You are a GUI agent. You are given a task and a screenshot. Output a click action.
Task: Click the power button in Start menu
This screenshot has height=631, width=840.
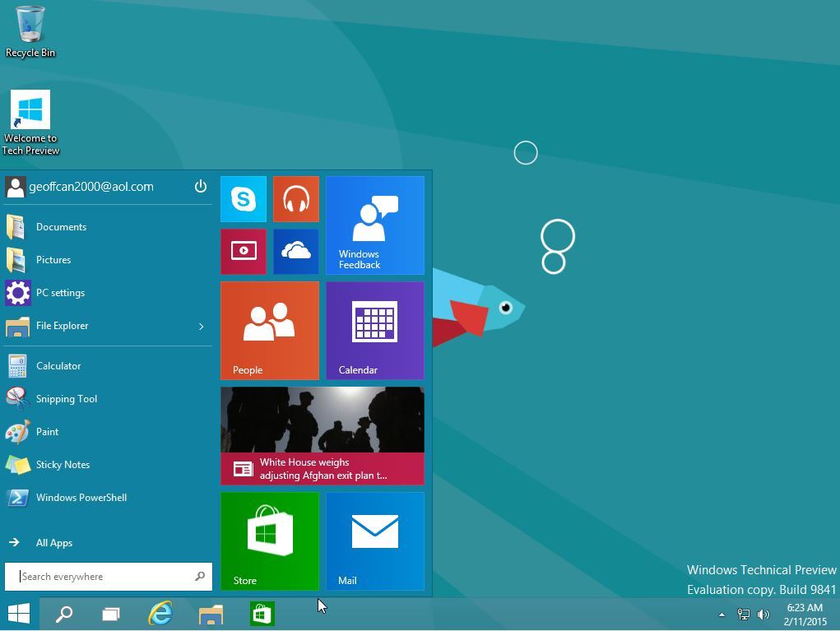201,187
